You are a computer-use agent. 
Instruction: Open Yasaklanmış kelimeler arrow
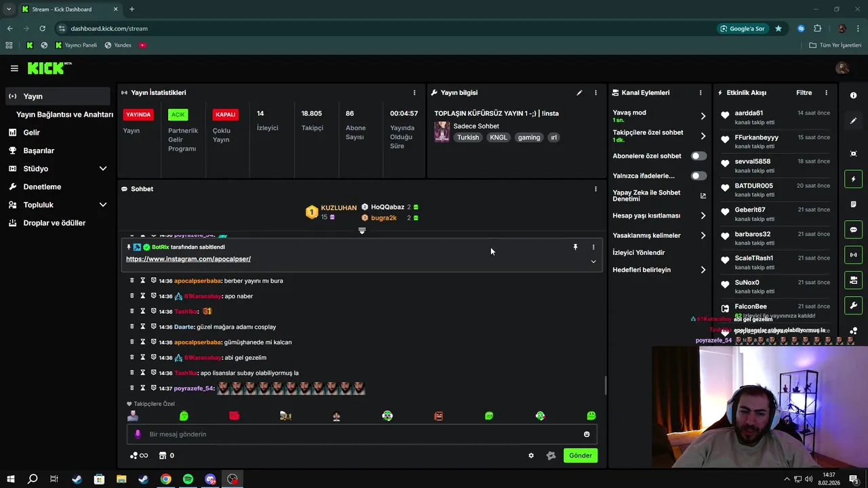[703, 235]
